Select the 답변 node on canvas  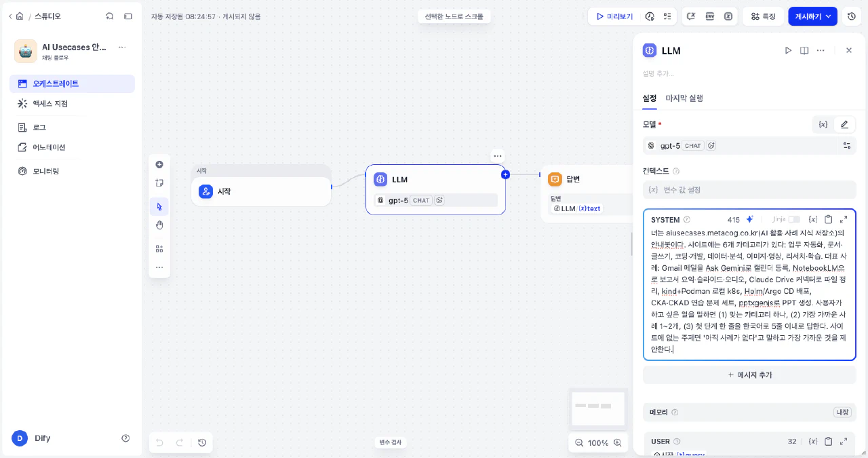587,193
